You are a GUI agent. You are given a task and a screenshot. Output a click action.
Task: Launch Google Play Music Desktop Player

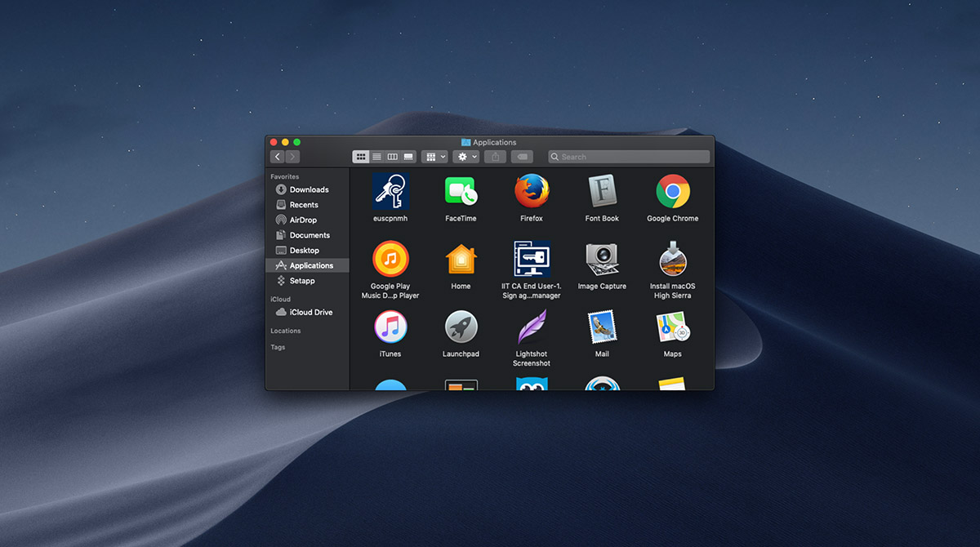(x=390, y=261)
